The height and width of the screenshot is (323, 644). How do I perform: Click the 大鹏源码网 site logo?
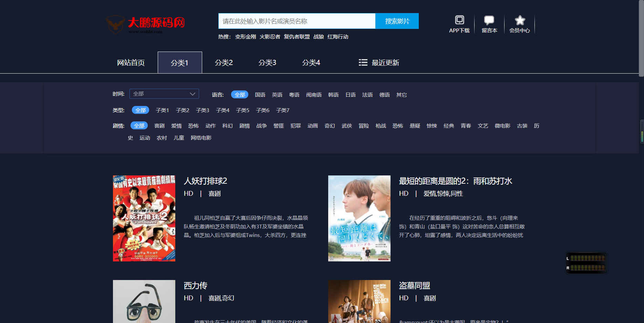coord(145,24)
